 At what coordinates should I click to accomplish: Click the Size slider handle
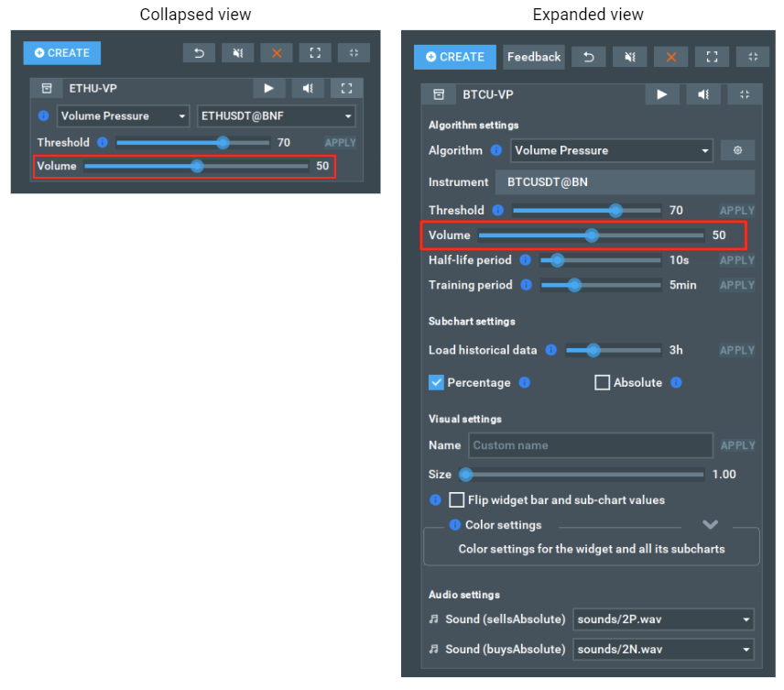pos(465,475)
